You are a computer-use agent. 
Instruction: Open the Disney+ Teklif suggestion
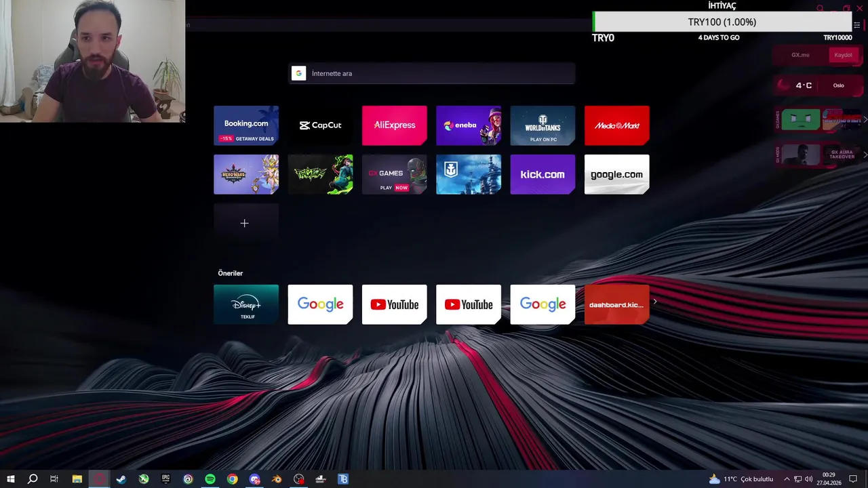[246, 304]
